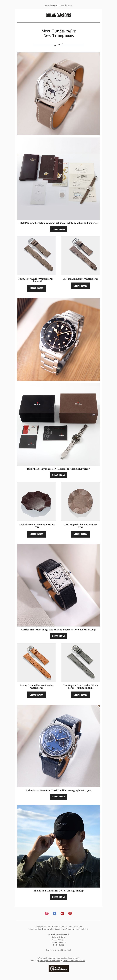View this email in your browser

pyautogui.click(x=58, y=5)
